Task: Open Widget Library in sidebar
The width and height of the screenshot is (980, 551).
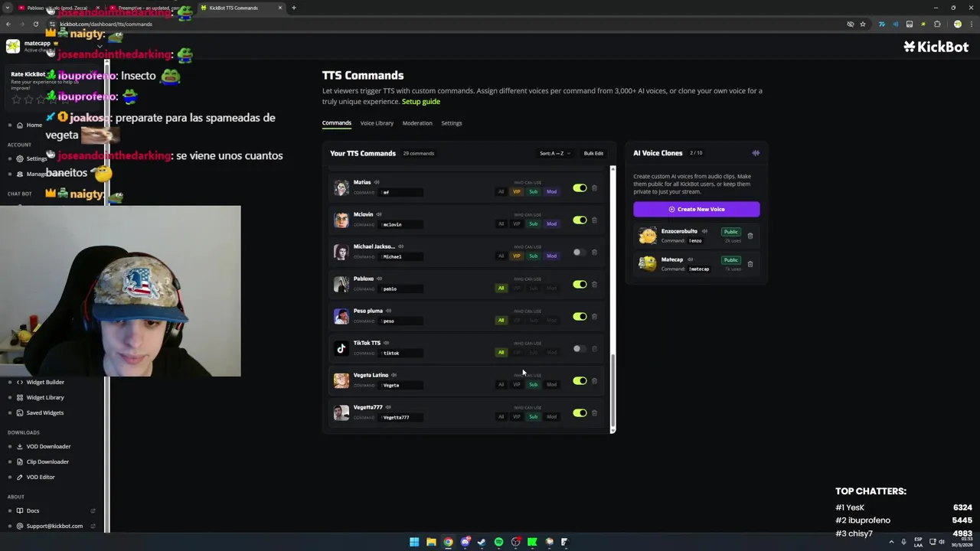Action: [45, 397]
